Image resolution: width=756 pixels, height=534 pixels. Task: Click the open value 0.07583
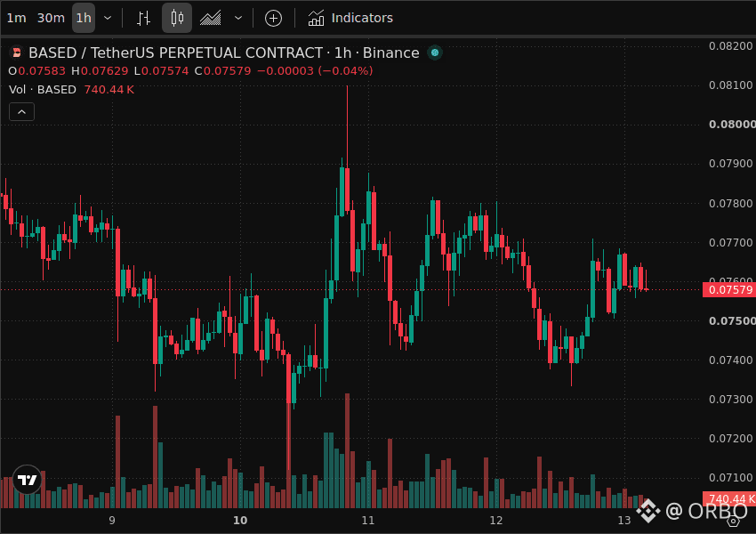42,71
